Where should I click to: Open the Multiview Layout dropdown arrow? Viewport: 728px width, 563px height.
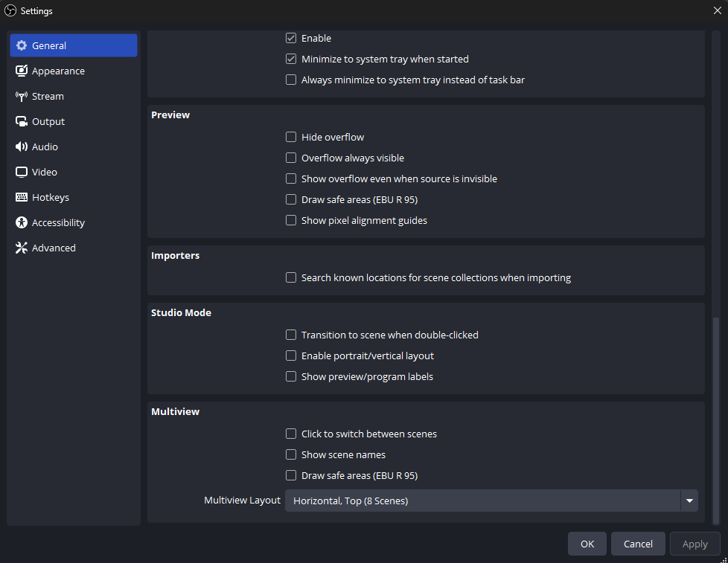[x=689, y=501]
